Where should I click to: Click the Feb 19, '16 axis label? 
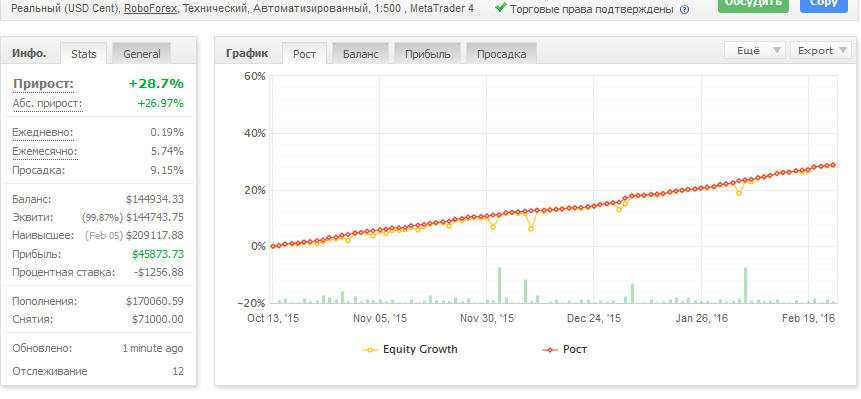pyautogui.click(x=808, y=318)
